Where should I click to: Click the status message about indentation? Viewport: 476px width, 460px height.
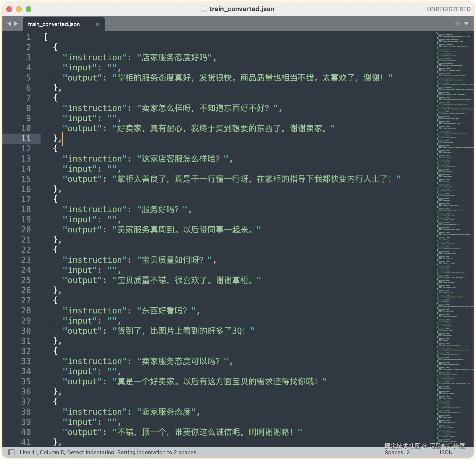pos(108,453)
